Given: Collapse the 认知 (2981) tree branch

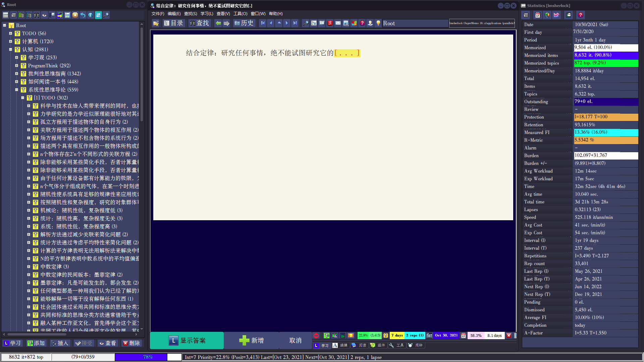Looking at the screenshot, I should [10, 50].
